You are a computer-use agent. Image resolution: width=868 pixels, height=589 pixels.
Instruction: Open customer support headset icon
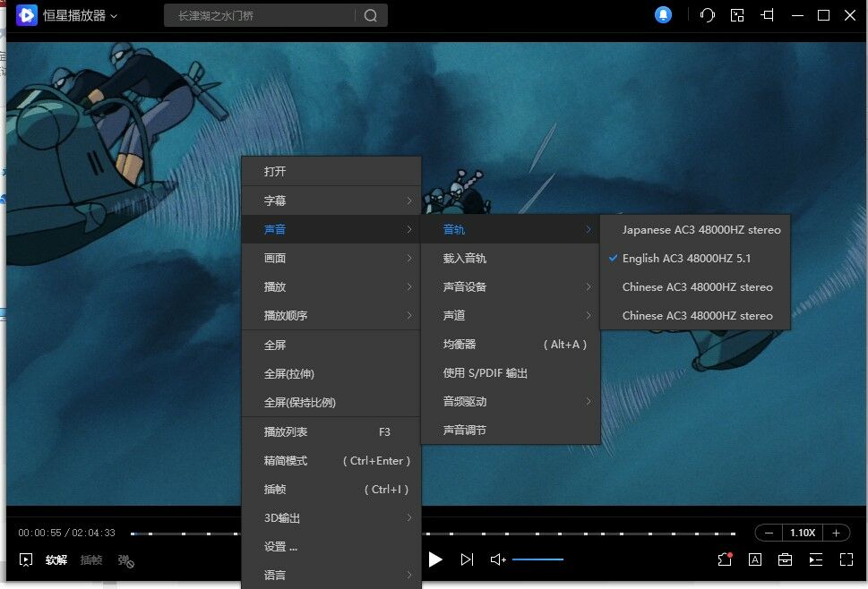click(x=708, y=15)
